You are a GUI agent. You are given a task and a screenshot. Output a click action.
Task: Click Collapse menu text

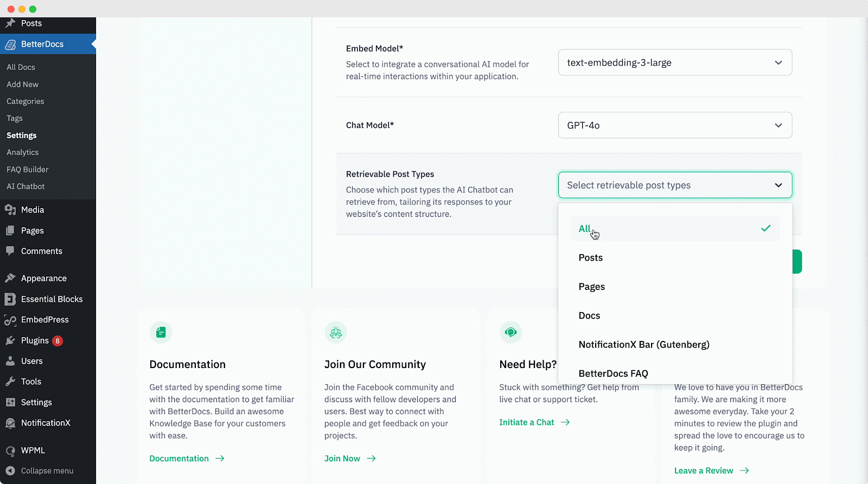point(47,471)
